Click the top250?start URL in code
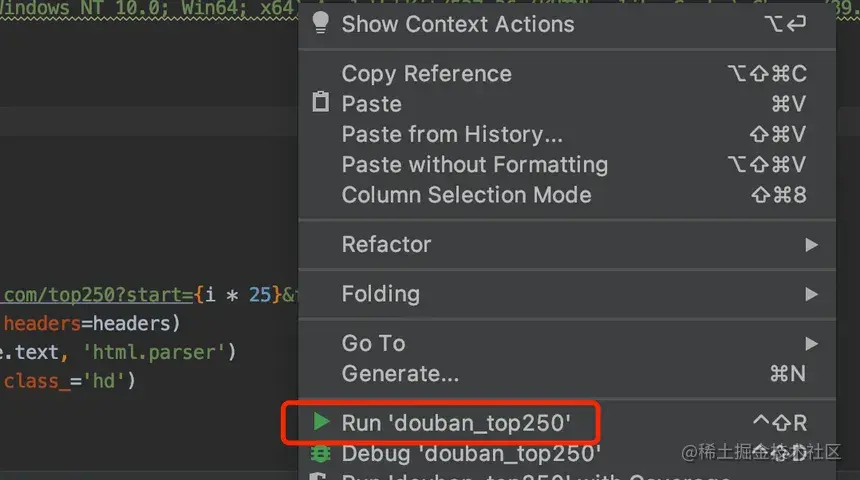Image resolution: width=860 pixels, height=480 pixels. 99,295
